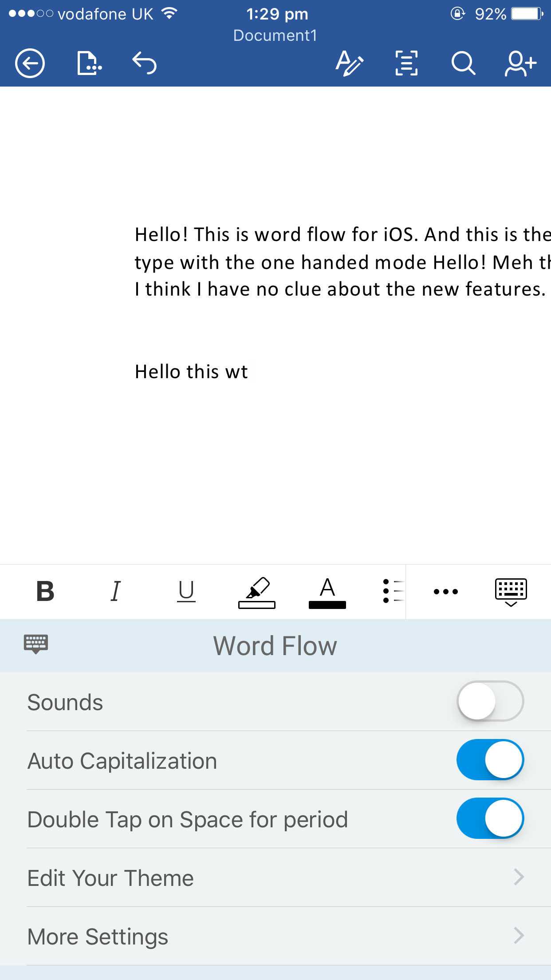
Task: Open search in document
Action: click(463, 63)
